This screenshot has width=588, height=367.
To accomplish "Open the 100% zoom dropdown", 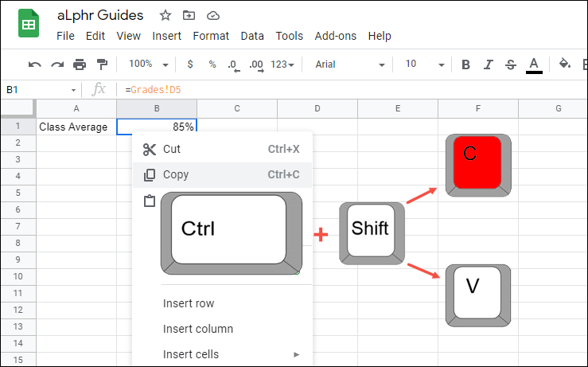I will [x=148, y=64].
